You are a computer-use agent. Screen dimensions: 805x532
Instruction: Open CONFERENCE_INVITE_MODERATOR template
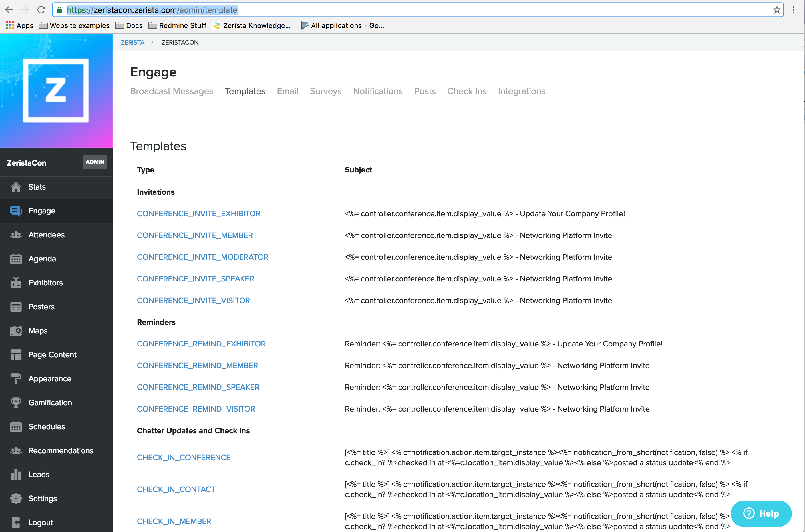pos(203,257)
